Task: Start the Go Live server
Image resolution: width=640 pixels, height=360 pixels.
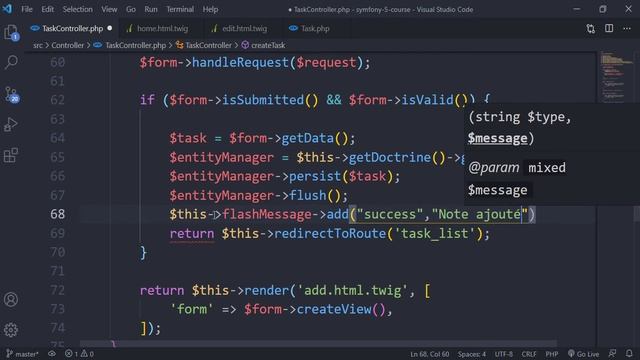Action: coord(583,354)
